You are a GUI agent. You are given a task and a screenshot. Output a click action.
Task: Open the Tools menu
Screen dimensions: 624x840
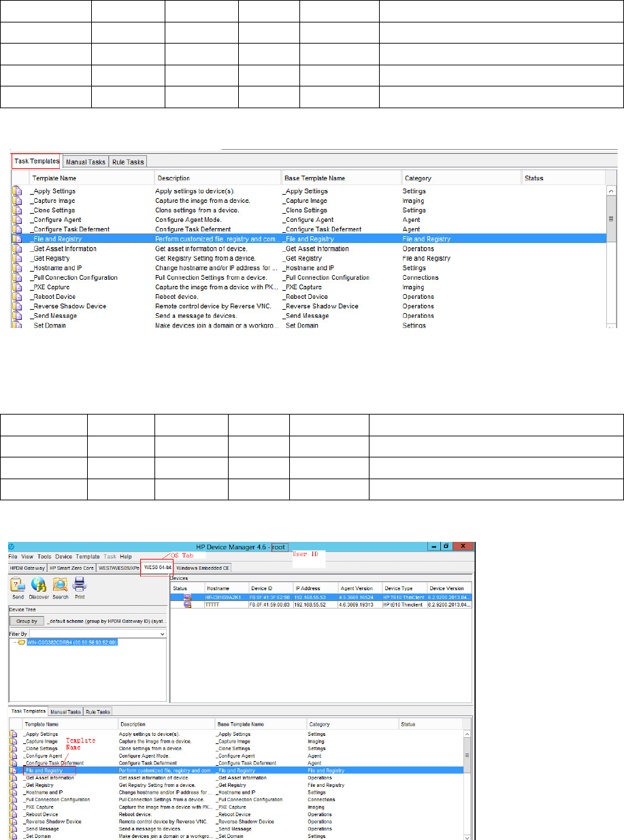[x=44, y=556]
